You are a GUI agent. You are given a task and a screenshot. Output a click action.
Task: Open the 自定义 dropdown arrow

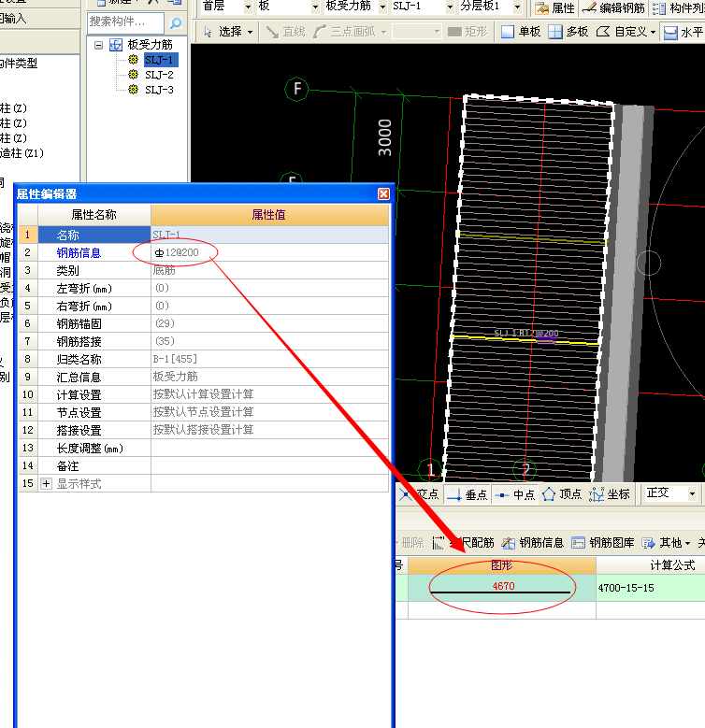pyautogui.click(x=653, y=32)
